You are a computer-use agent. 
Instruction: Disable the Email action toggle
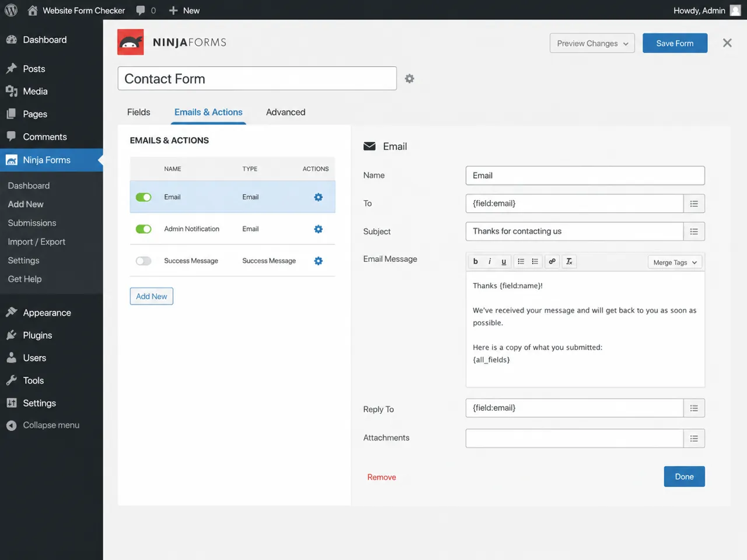pyautogui.click(x=144, y=197)
